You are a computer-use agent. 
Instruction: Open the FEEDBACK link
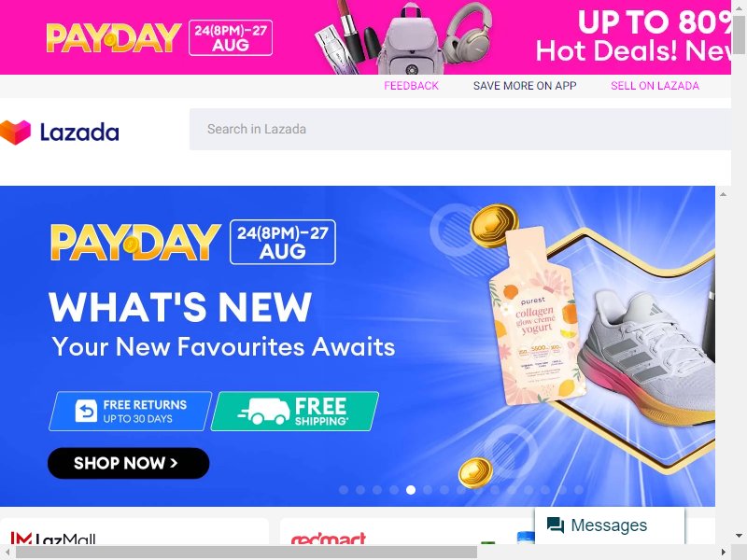tap(411, 86)
